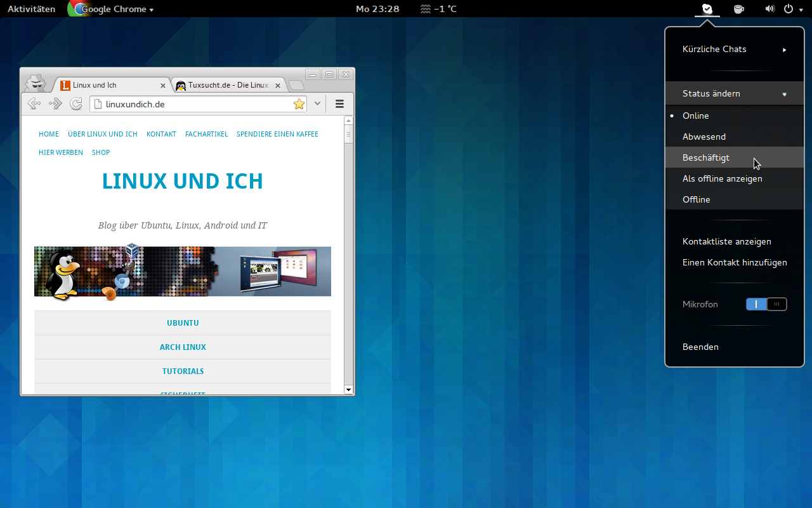Choose Als offline anzeigen status
Viewport: 812px width, 508px height.
(735, 178)
